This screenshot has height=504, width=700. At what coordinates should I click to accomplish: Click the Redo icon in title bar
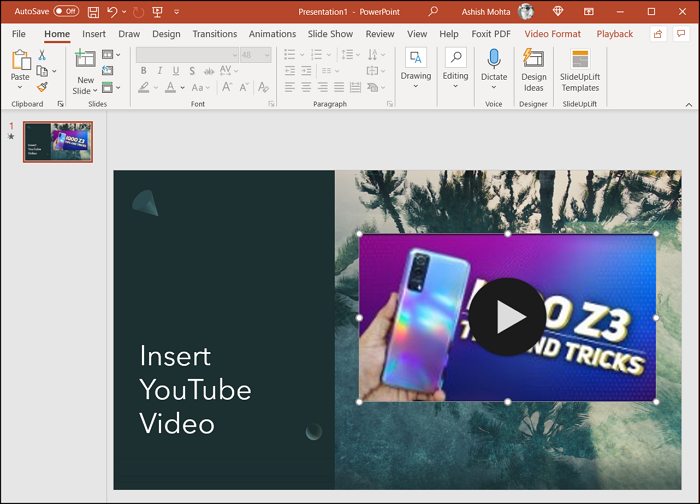point(138,12)
